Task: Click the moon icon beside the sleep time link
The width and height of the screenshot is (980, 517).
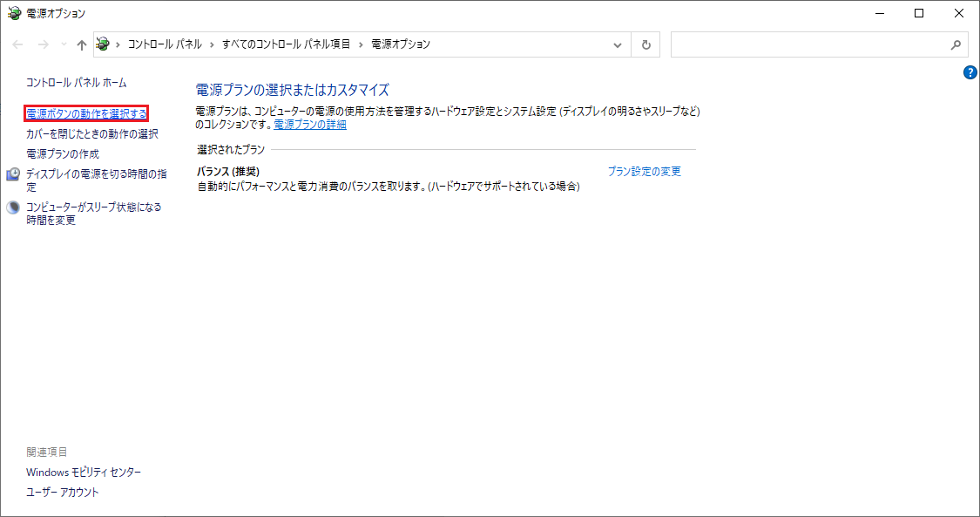Action: point(13,207)
